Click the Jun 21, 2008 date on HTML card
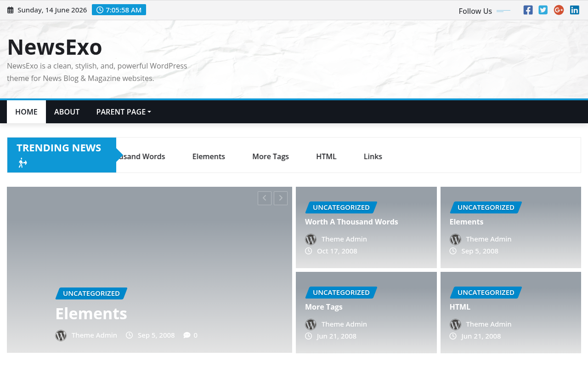The image size is (588, 368). click(x=481, y=336)
